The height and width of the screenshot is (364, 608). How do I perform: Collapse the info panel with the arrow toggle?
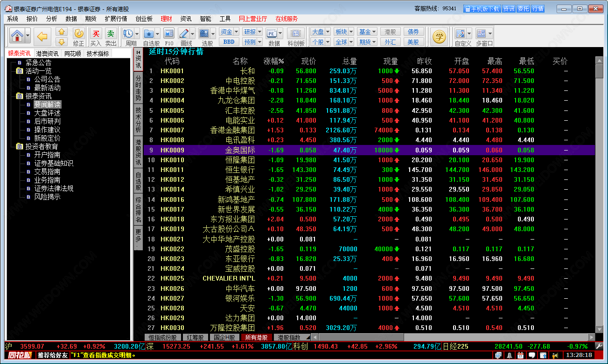click(139, 52)
